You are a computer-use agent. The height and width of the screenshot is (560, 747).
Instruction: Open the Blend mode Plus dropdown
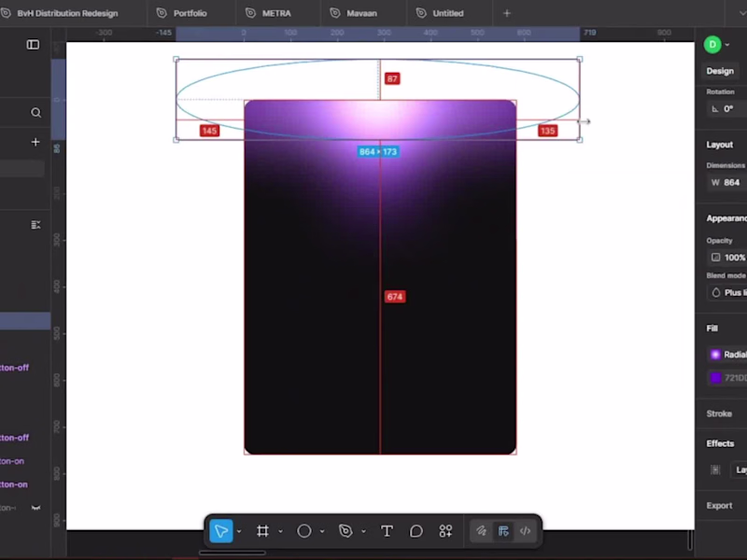pos(727,292)
